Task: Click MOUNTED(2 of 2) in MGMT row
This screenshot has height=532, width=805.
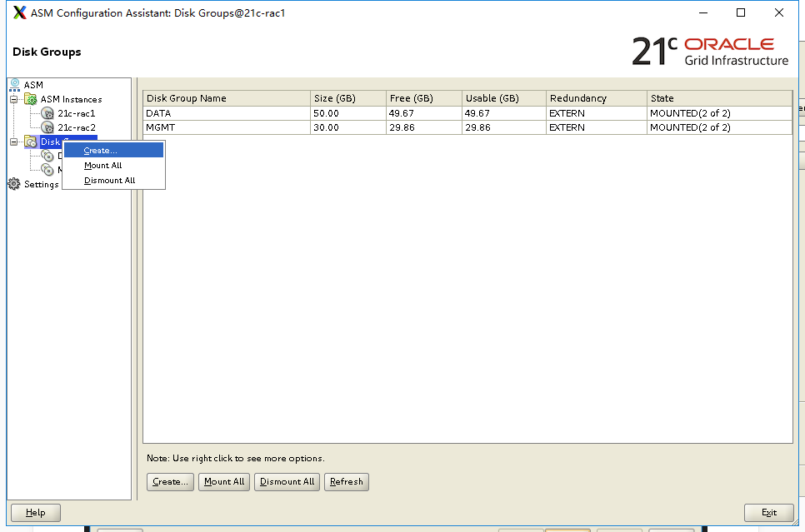Action: point(720,127)
